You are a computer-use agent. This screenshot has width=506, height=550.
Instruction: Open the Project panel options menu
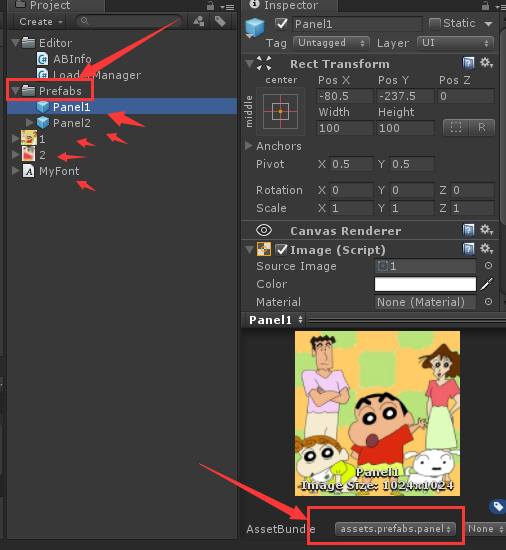click(227, 7)
